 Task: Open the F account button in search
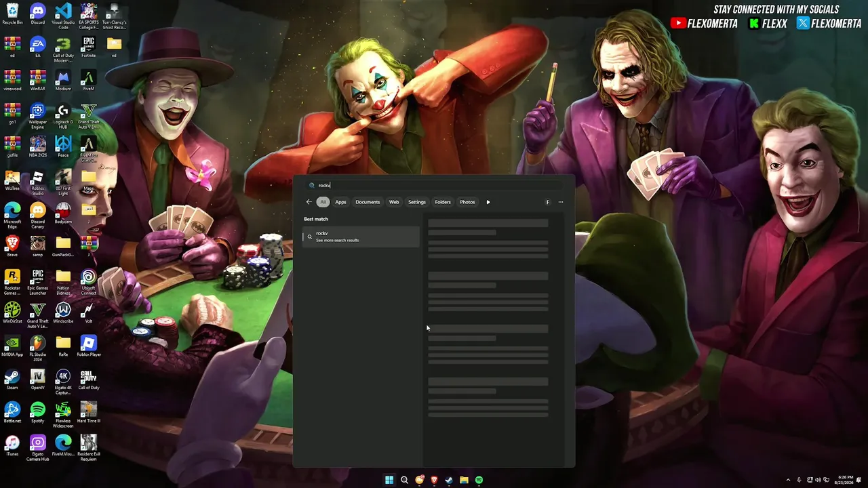pyautogui.click(x=548, y=202)
